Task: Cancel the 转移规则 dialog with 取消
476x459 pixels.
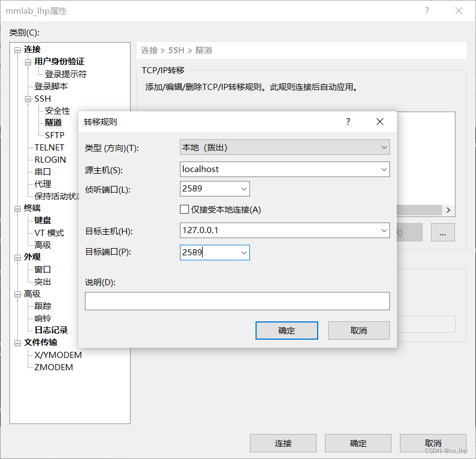Action: [359, 330]
